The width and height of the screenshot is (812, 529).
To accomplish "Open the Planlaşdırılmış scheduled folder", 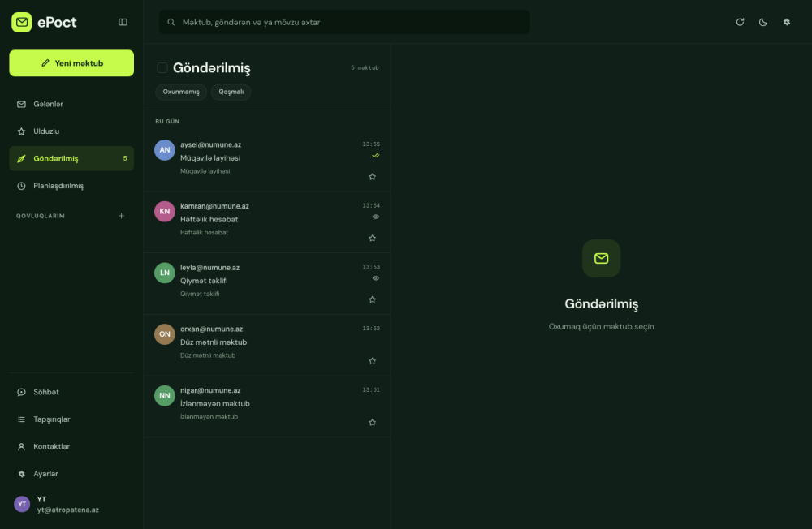I will pyautogui.click(x=71, y=186).
